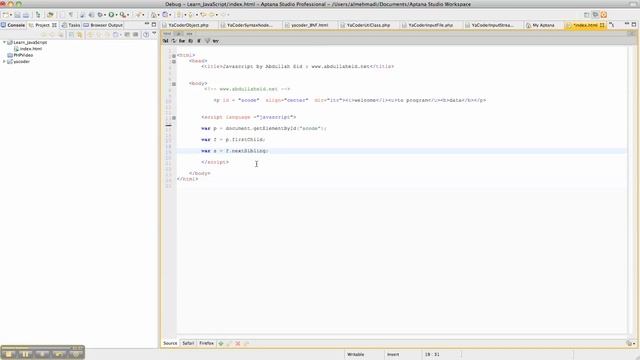Open the Tasks tab
Image resolution: width=640 pixels, height=360 pixels.
[71, 25]
